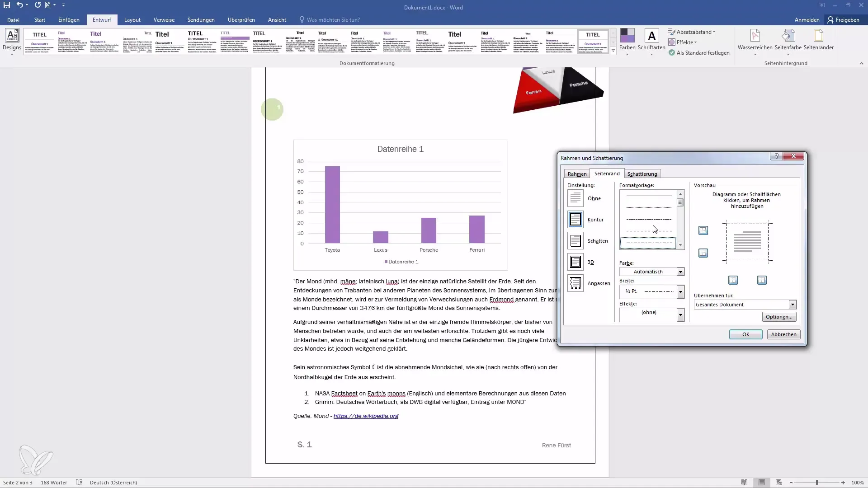Image resolution: width=868 pixels, height=488 pixels.
Task: Open the Einfügen ribbon tab
Action: [x=69, y=20]
